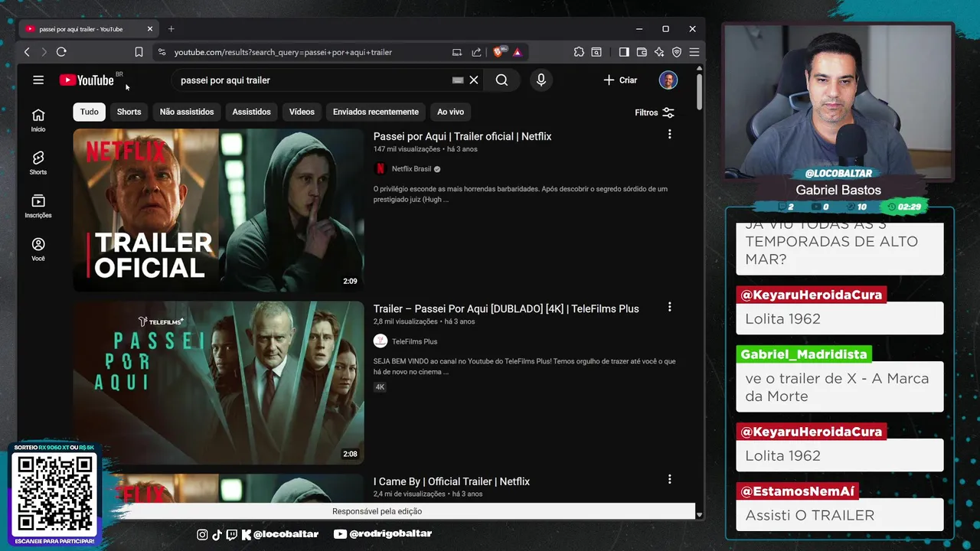The width and height of the screenshot is (980, 551).
Task: Click the browser forward arrow
Action: 44,52
